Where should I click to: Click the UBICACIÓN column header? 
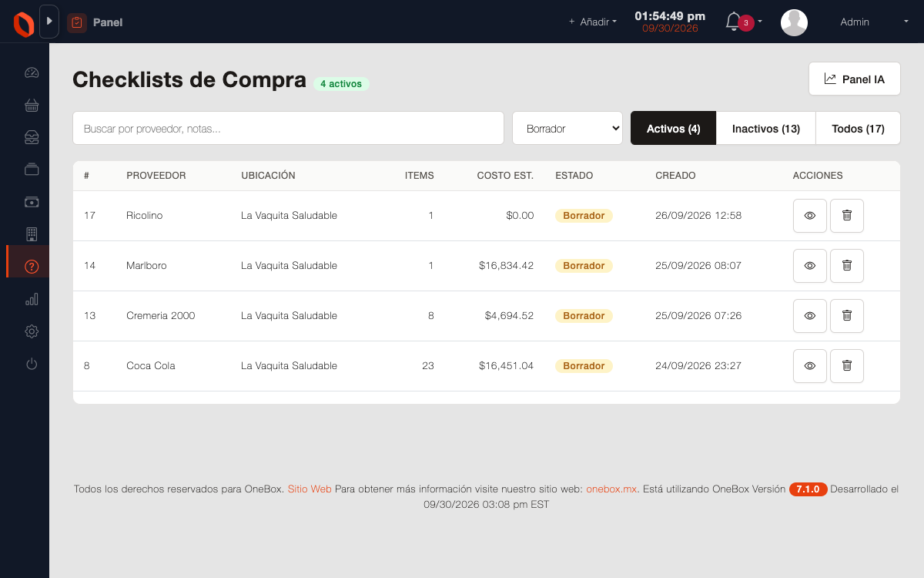click(268, 176)
